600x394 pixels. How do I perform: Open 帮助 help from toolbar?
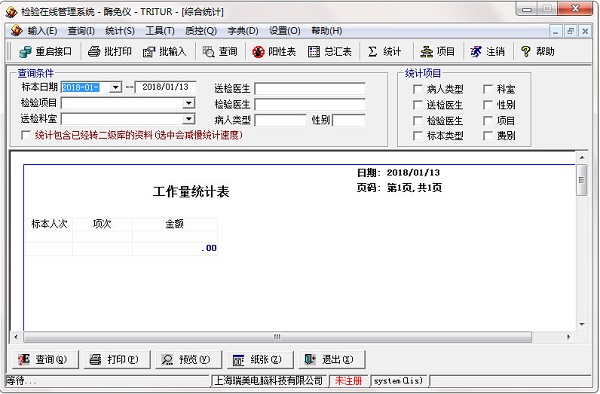tap(538, 52)
